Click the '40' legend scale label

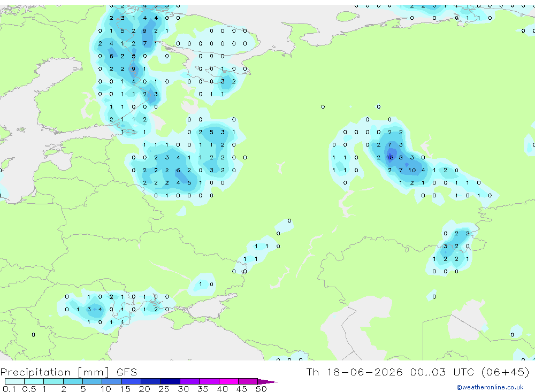223,389
